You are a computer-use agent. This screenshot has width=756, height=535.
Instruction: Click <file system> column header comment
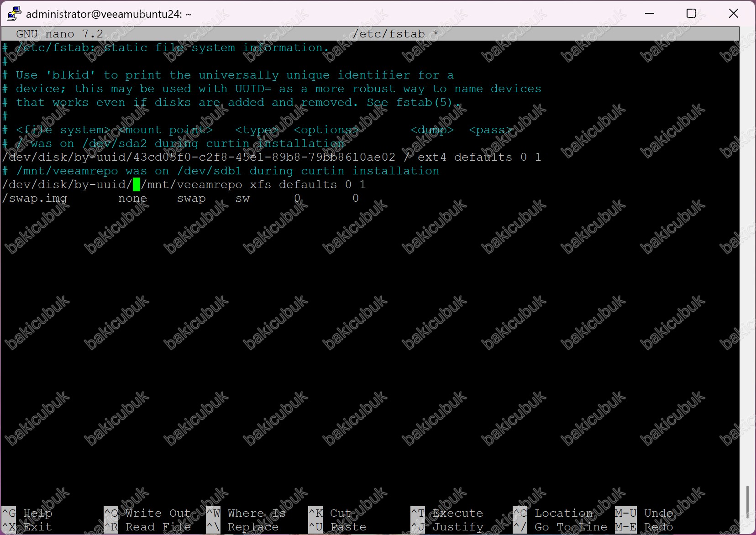coord(63,130)
